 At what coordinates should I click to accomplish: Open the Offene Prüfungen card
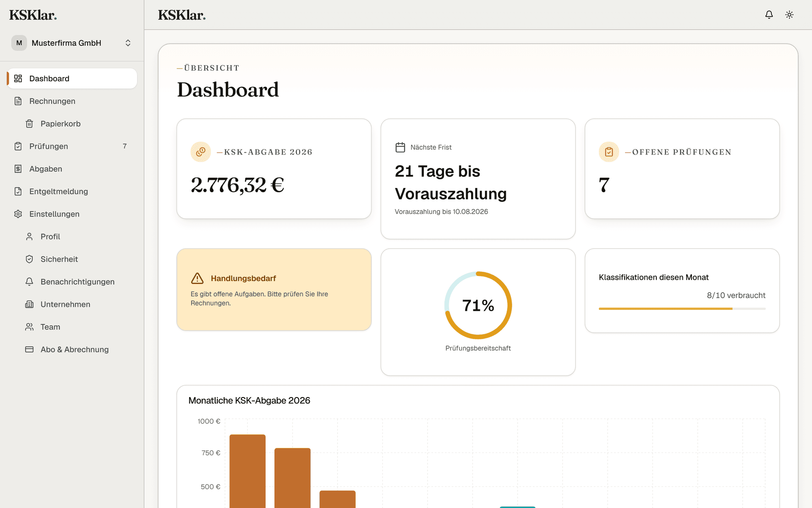click(x=682, y=169)
